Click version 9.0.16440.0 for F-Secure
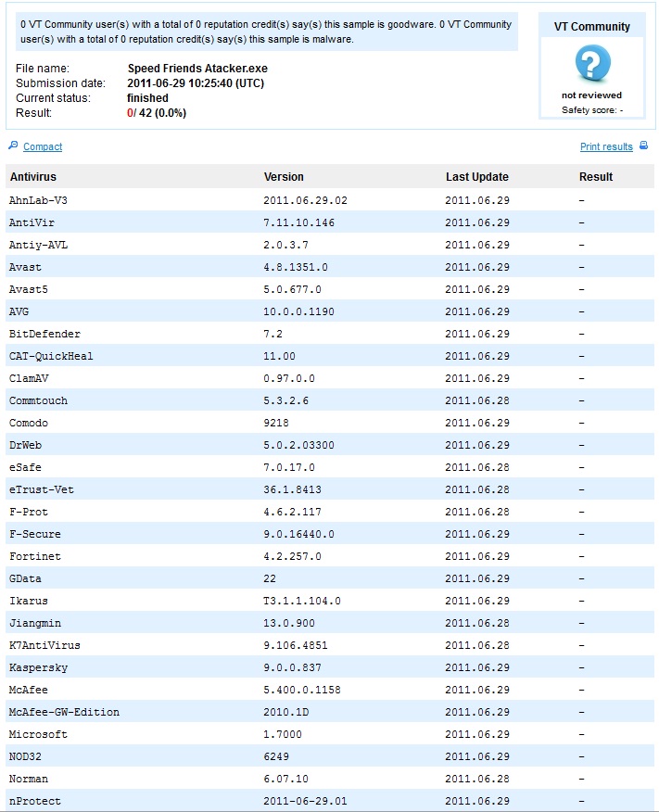 tap(298, 535)
